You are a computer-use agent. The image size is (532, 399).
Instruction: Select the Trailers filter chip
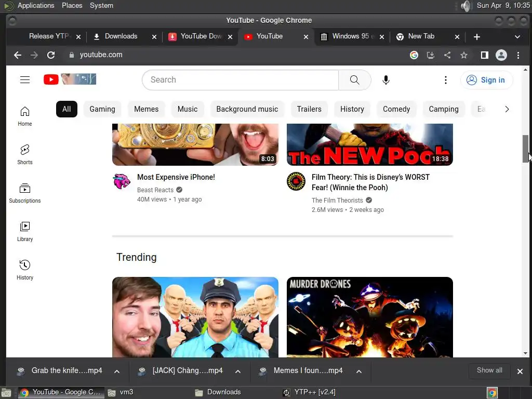(309, 109)
